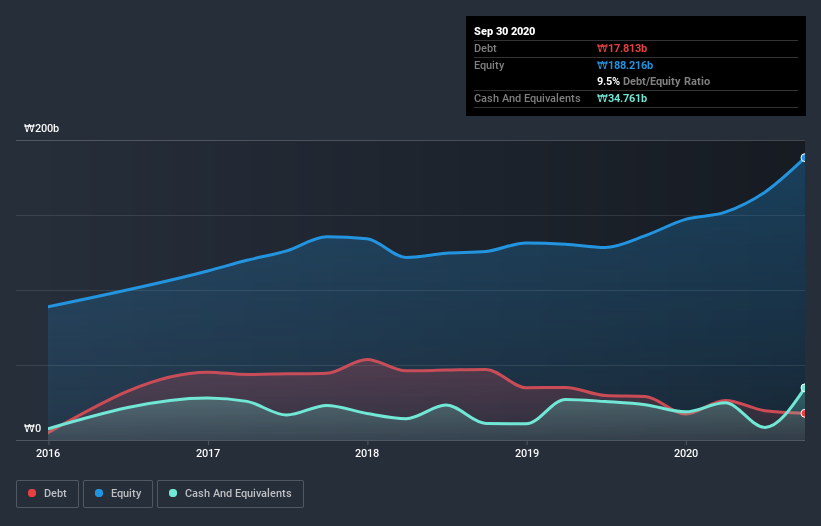Click the Equity row label in tooltip

(489, 65)
